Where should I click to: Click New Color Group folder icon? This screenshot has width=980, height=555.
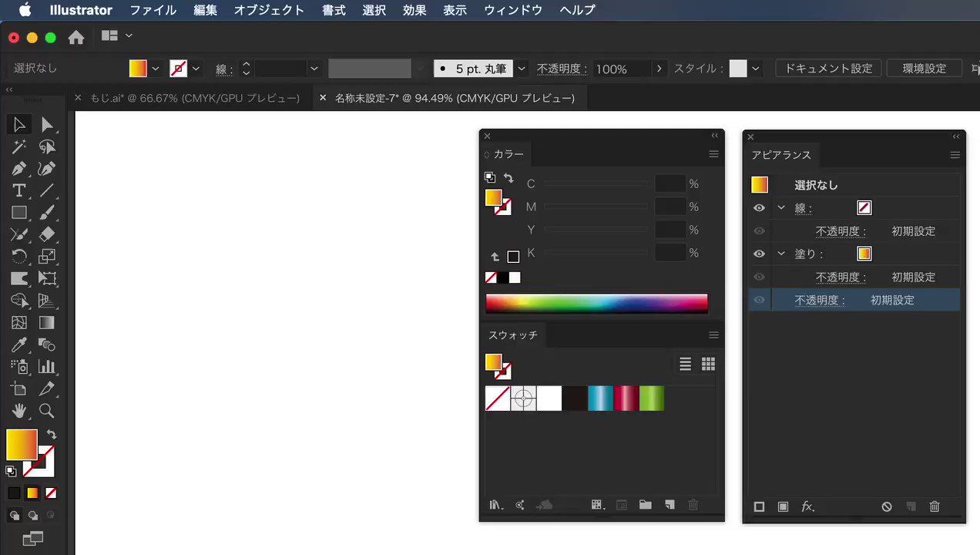click(646, 505)
